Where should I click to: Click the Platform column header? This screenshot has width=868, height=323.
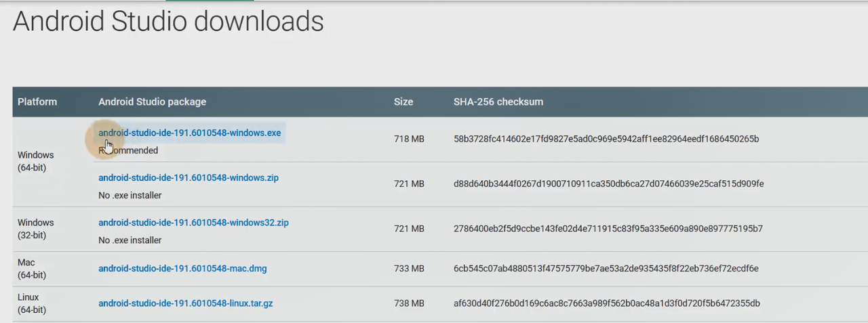(37, 102)
